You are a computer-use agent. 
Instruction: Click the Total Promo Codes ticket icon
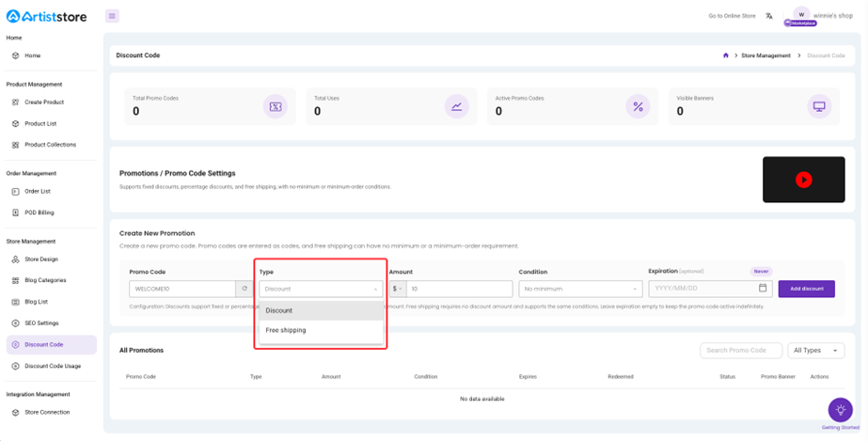(276, 107)
